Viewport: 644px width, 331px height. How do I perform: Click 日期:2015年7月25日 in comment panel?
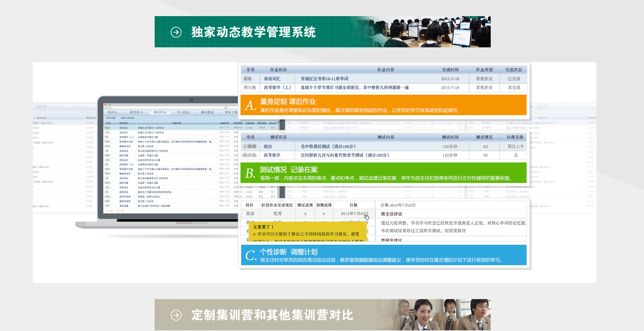pos(398,205)
